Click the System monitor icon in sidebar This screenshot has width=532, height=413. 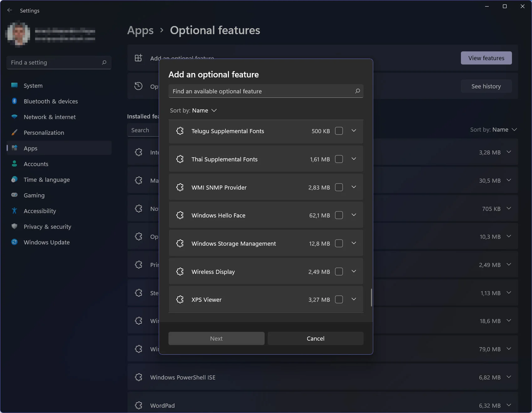click(14, 85)
